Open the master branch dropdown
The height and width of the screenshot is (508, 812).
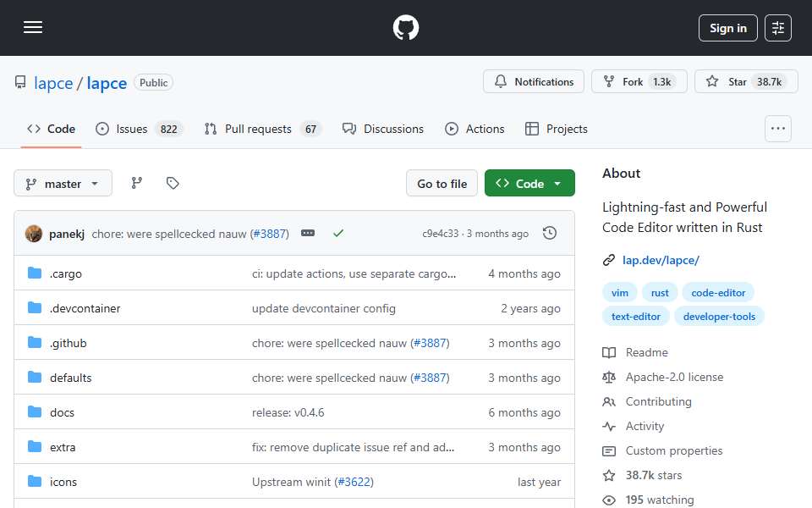click(63, 184)
